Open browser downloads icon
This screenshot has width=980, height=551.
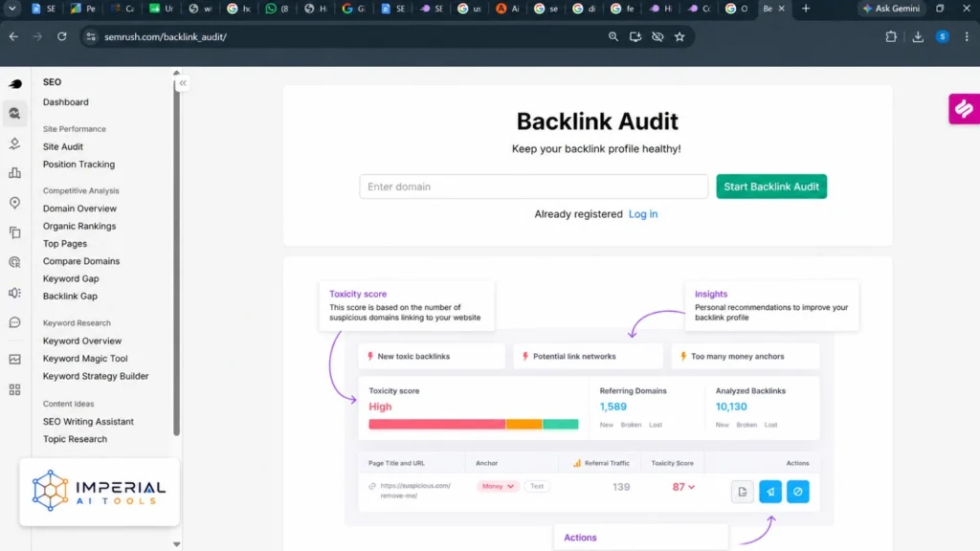(918, 37)
